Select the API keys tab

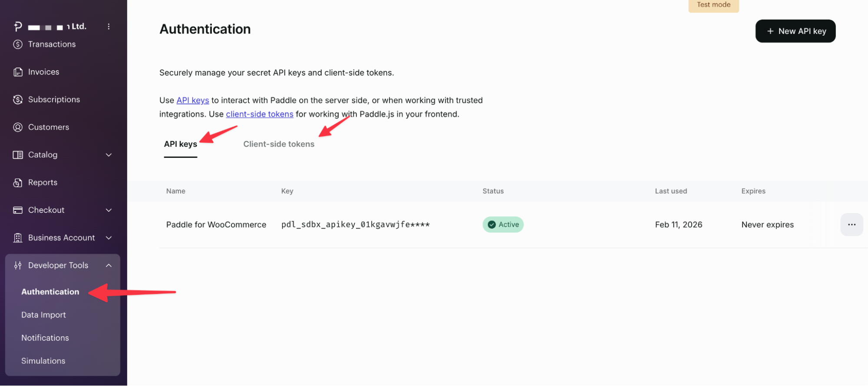(180, 144)
